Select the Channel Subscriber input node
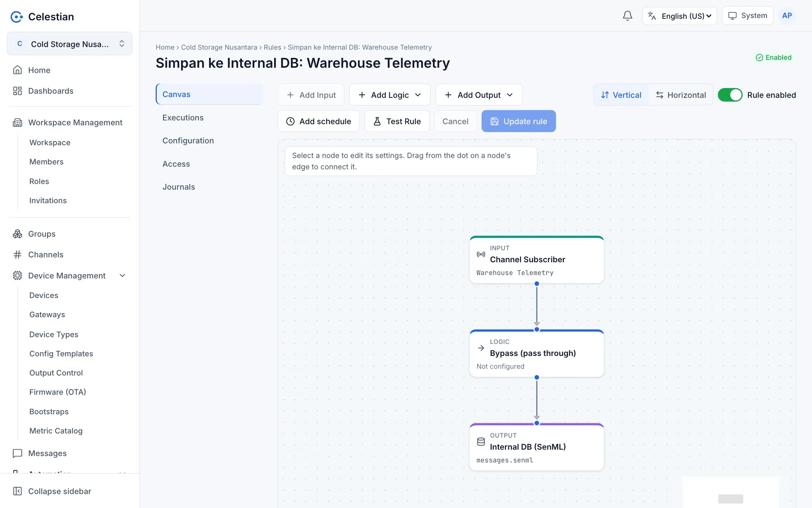Screen dimensions: 812x508 pyautogui.click(x=536, y=260)
